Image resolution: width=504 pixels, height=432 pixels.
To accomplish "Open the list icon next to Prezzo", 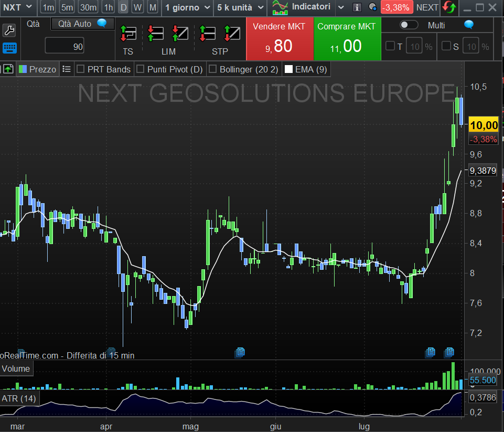I will (x=67, y=69).
